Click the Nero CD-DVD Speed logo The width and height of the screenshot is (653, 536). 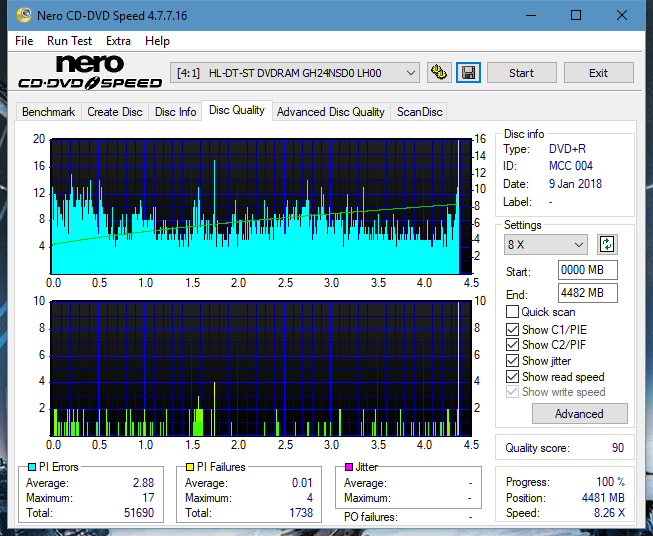(x=90, y=72)
